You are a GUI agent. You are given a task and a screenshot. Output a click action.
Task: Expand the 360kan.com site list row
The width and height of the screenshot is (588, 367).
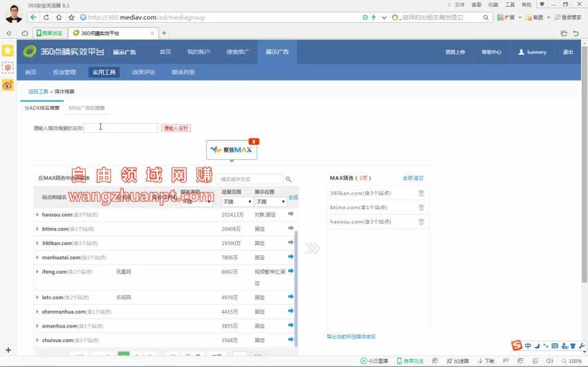pyautogui.click(x=37, y=243)
